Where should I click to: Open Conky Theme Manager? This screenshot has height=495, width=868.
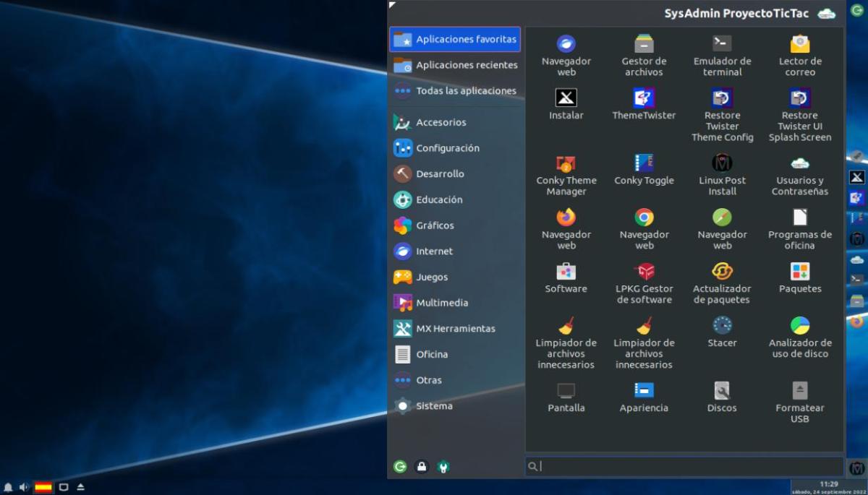point(566,174)
